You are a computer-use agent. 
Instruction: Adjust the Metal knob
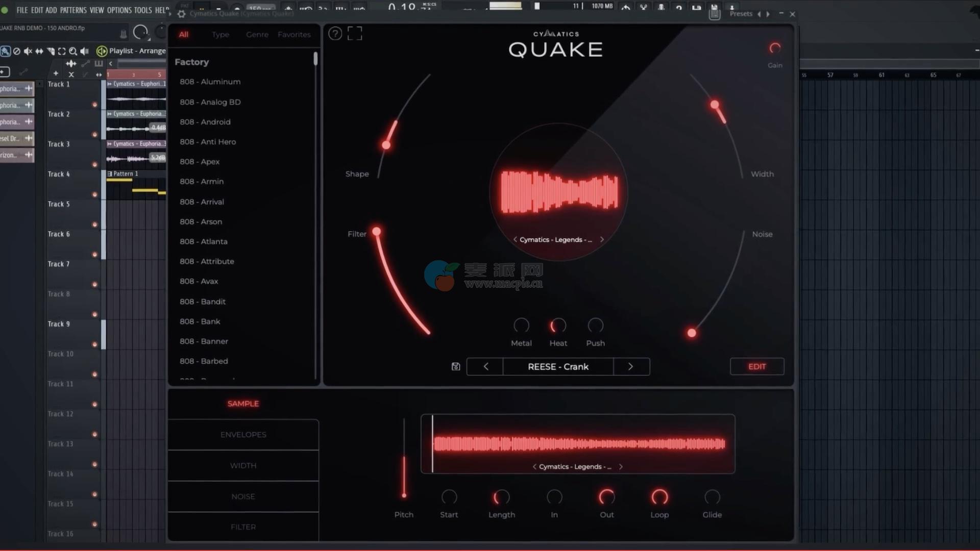click(x=521, y=325)
